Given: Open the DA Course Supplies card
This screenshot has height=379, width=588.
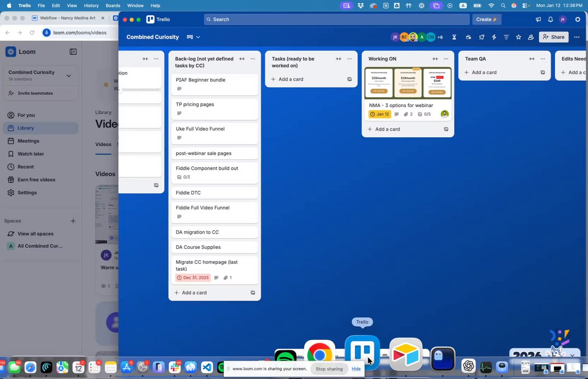Looking at the screenshot, I should (x=215, y=247).
